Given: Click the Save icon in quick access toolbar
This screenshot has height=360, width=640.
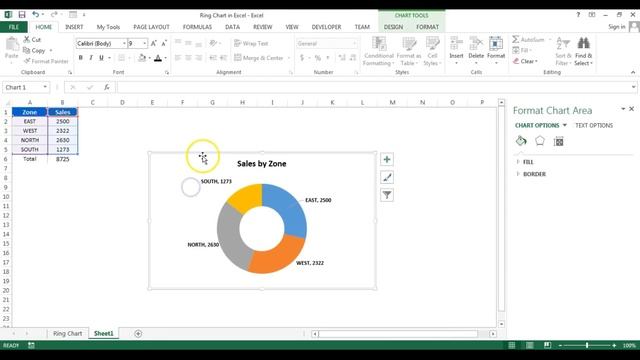Looking at the screenshot, I should click(22, 15).
